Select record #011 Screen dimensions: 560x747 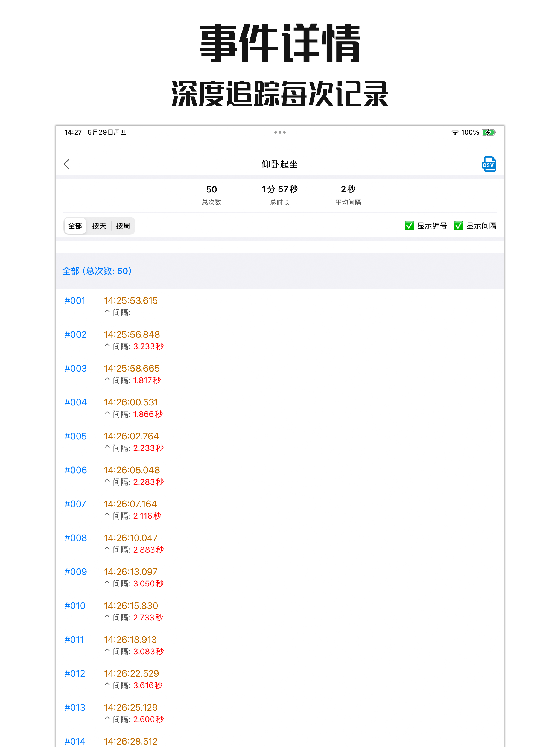click(x=74, y=640)
